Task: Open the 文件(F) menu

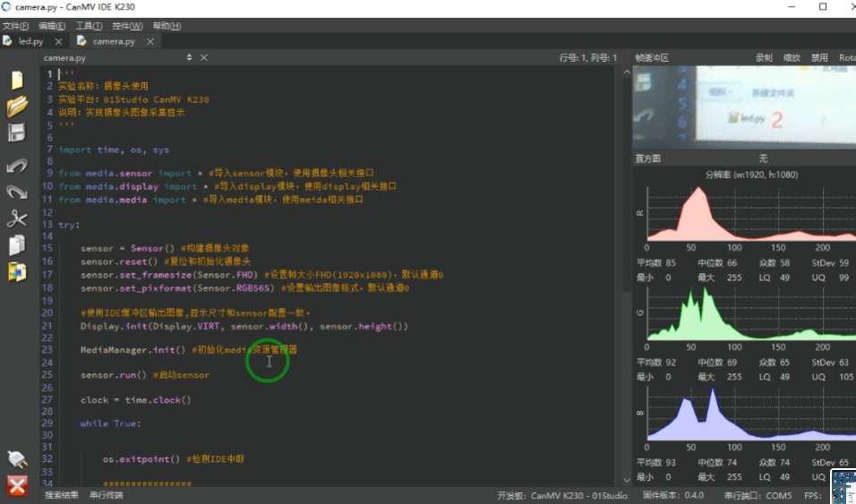Action: 15,26
